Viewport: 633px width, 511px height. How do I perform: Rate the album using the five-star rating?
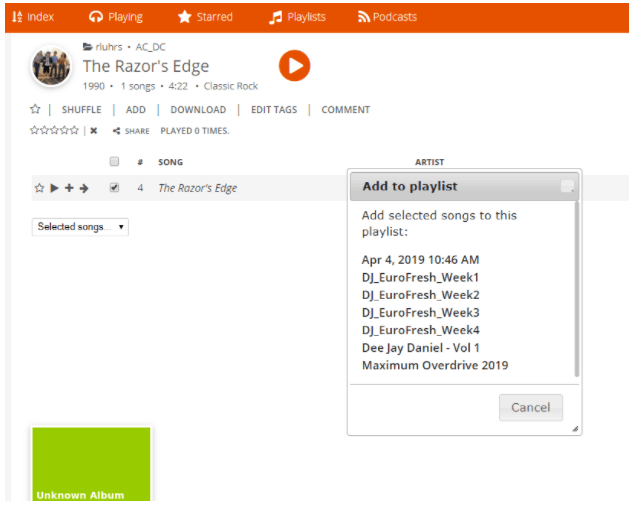pyautogui.click(x=54, y=131)
